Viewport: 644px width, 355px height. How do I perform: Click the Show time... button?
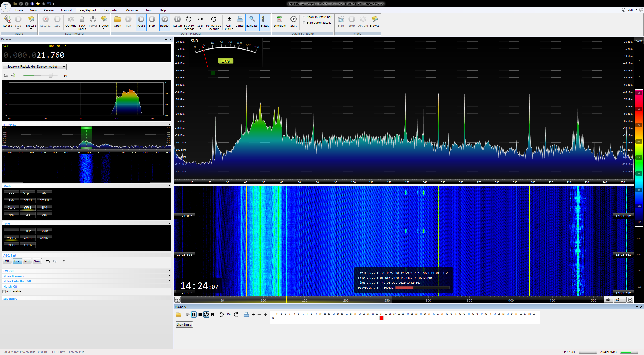point(184,324)
